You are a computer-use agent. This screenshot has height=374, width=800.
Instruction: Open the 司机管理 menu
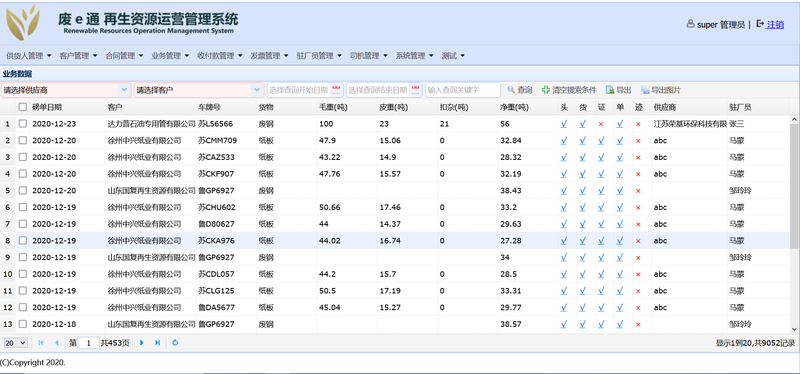(368, 56)
